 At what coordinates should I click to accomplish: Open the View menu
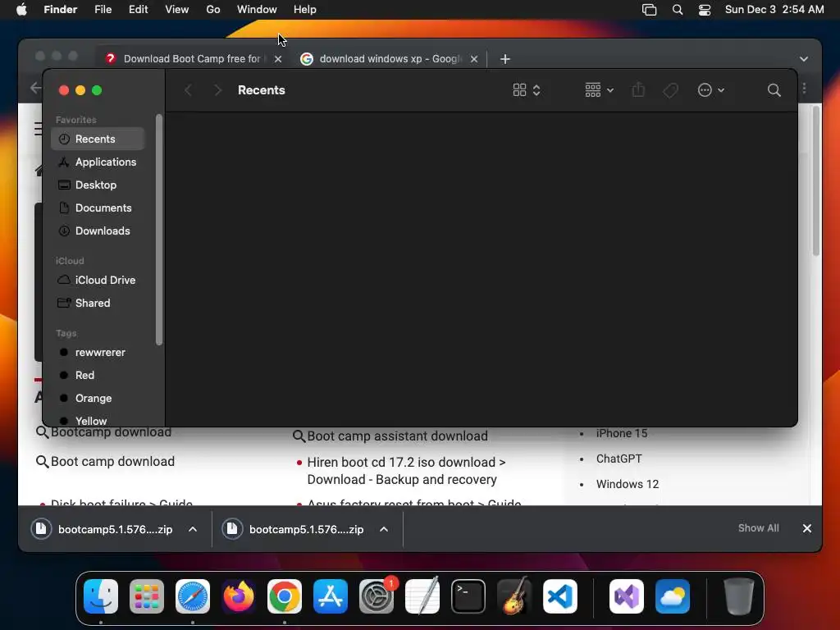[x=177, y=10]
